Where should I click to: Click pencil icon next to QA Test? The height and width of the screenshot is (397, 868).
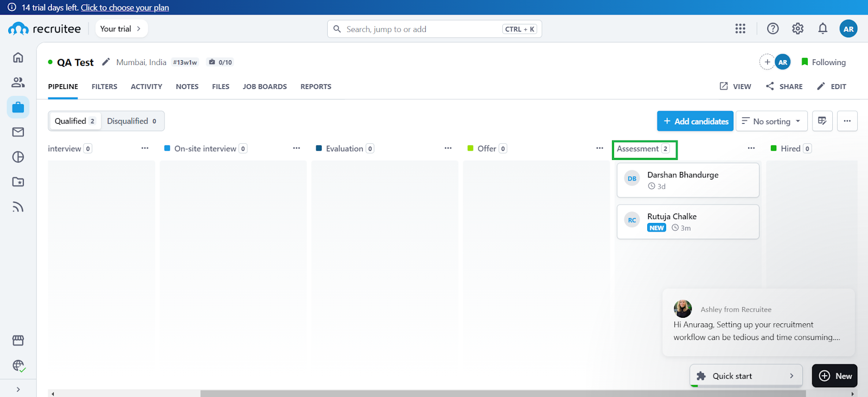tap(106, 62)
